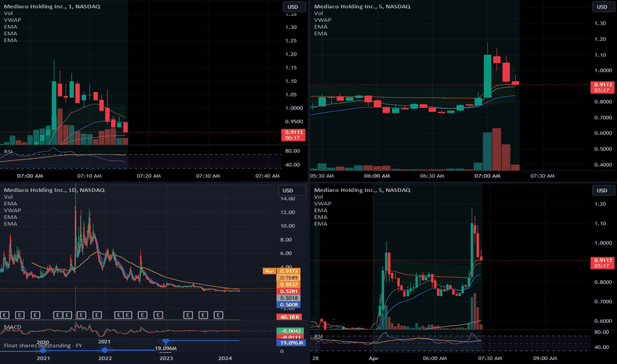The image size is (617, 364).
Task: Open USD currency selector on 1-minute chart
Action: (294, 7)
